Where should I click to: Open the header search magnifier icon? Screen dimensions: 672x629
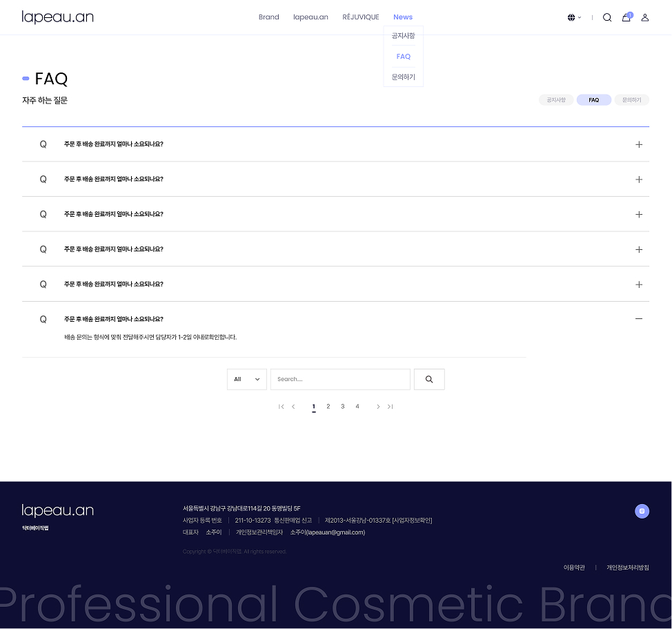point(607,17)
